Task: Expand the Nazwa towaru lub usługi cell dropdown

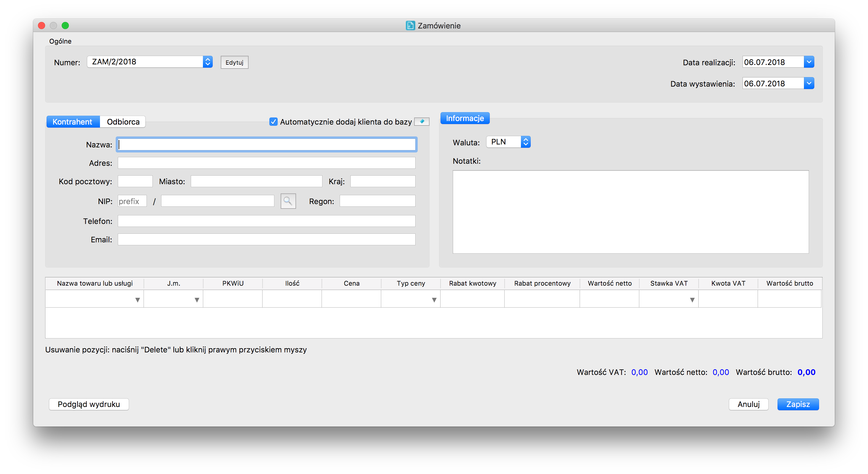Action: (137, 300)
